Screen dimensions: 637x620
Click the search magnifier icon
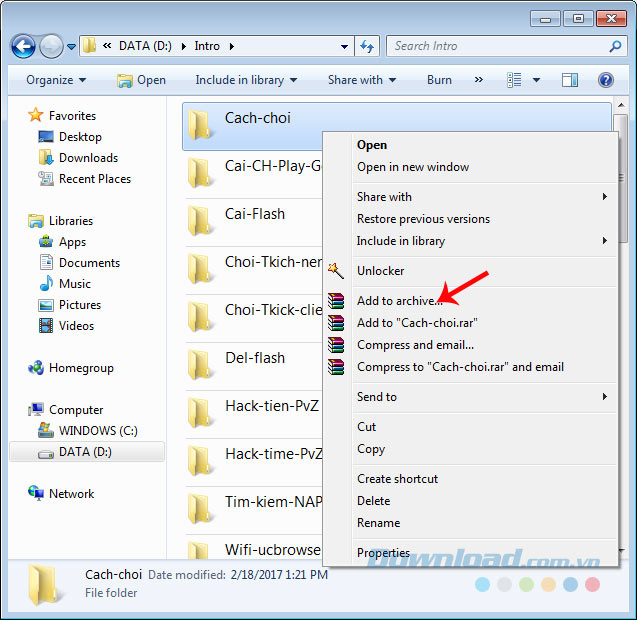tap(615, 46)
